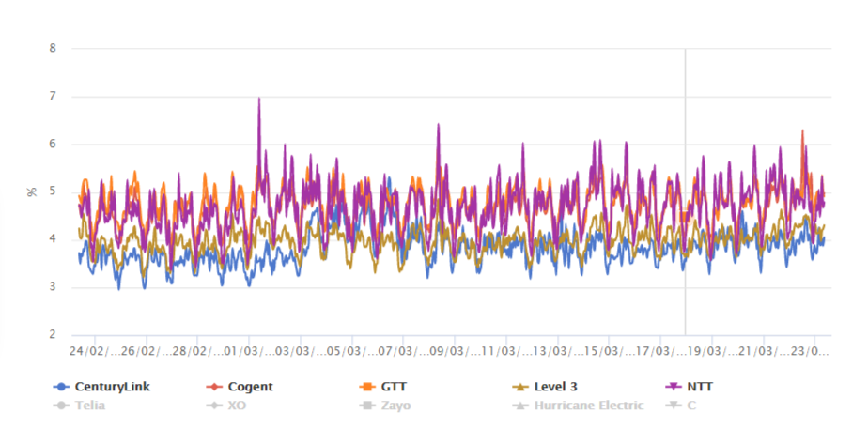Click the greyed Telia circle marker
Viewport: 868px width, 444px height.
click(61, 406)
